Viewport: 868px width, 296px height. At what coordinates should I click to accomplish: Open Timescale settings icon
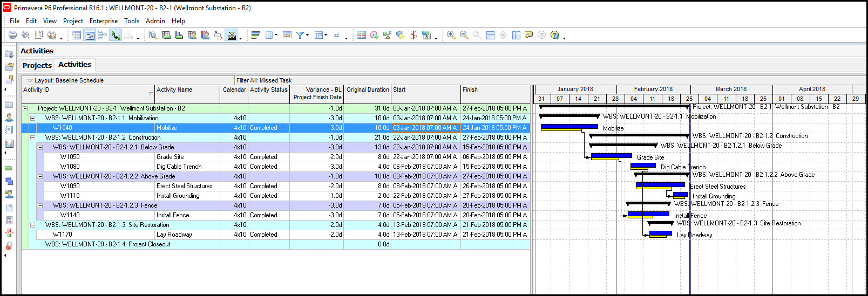point(287,35)
